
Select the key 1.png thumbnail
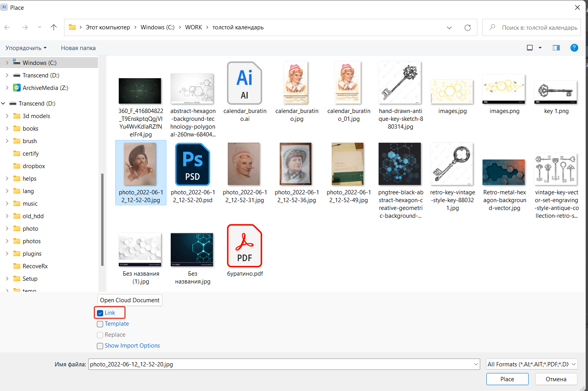click(556, 91)
